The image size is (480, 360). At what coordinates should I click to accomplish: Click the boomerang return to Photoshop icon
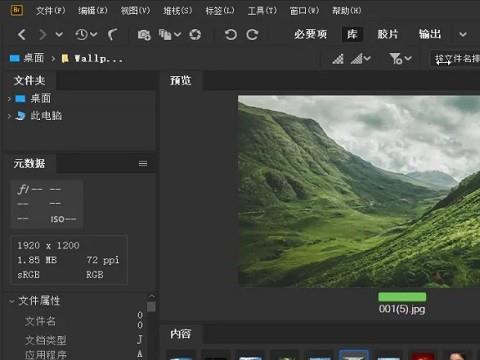[x=112, y=34]
